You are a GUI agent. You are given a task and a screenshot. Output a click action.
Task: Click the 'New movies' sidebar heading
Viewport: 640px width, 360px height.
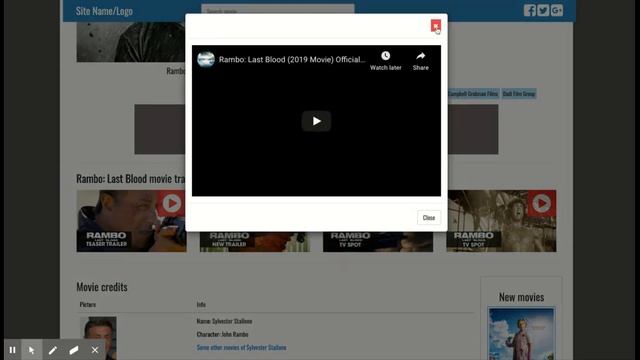click(521, 297)
